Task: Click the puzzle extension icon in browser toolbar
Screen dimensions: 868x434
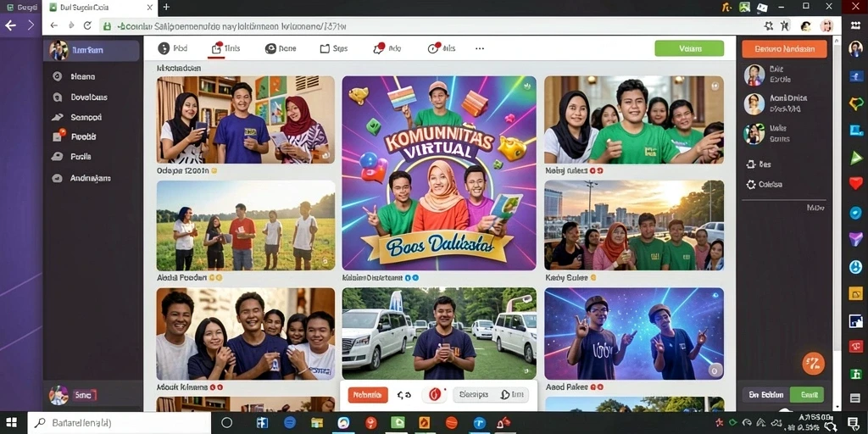Action: pyautogui.click(x=768, y=25)
